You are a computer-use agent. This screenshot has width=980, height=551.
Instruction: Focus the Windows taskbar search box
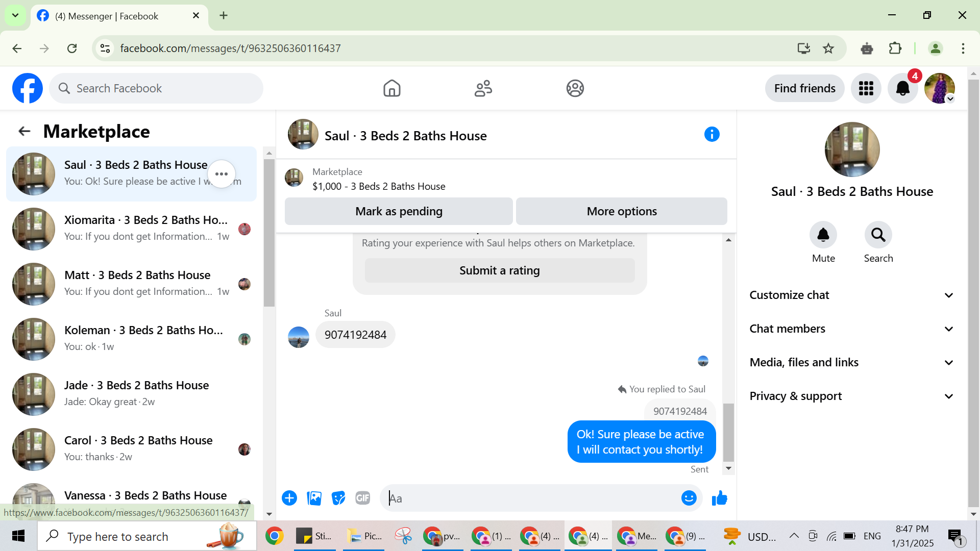click(x=147, y=536)
